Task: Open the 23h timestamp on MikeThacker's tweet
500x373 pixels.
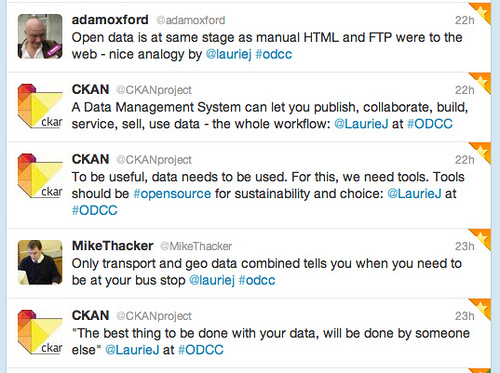Action: pos(465,246)
